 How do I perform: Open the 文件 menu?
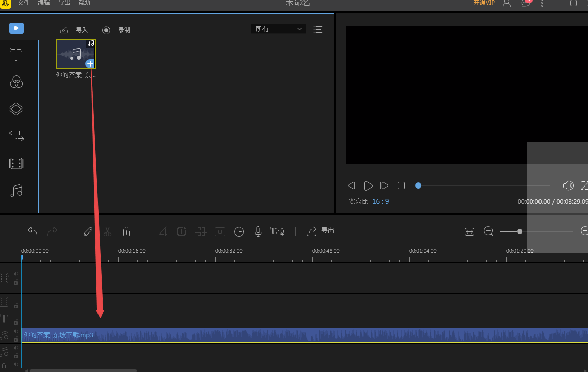pos(24,3)
